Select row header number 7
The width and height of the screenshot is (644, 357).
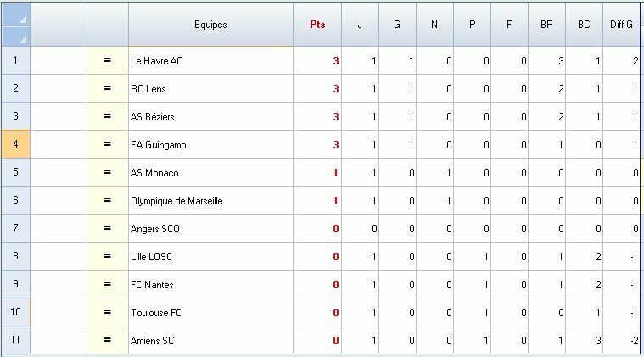tap(16, 229)
